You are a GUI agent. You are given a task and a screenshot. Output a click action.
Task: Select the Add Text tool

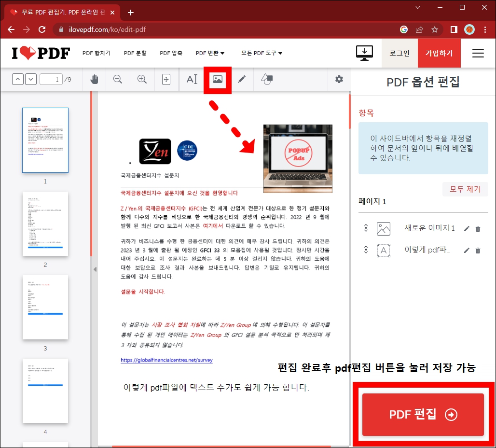coord(192,79)
